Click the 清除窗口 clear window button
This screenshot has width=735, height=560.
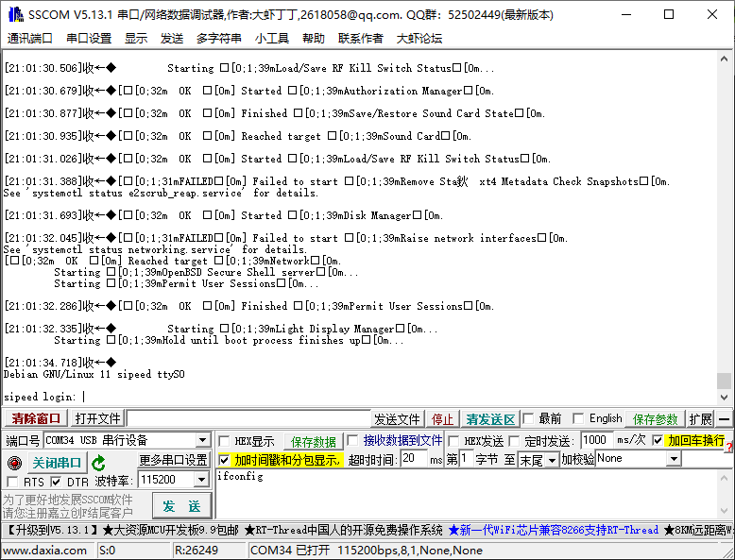pos(36,419)
